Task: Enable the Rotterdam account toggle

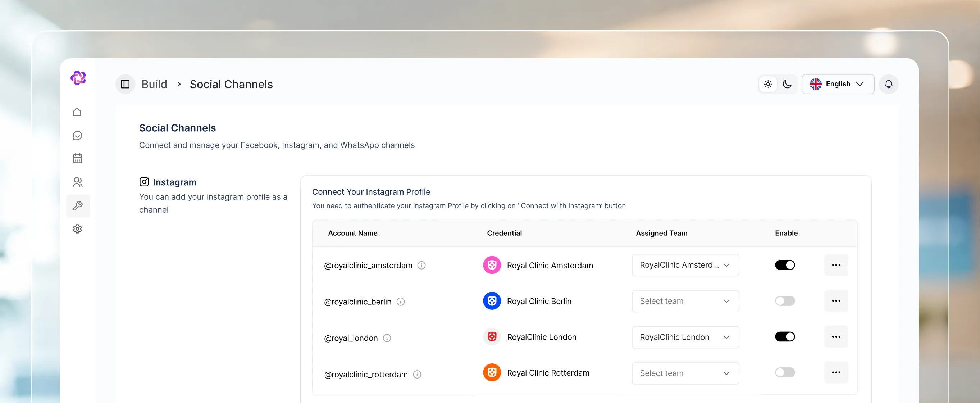Action: [x=785, y=372]
